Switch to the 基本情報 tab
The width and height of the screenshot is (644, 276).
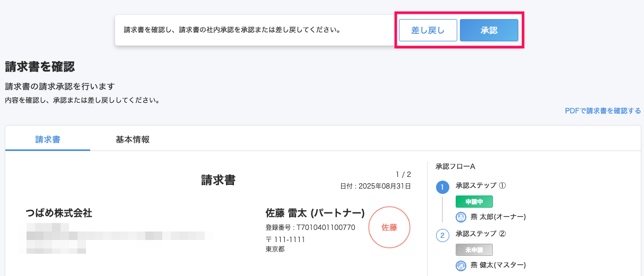pyautogui.click(x=133, y=140)
